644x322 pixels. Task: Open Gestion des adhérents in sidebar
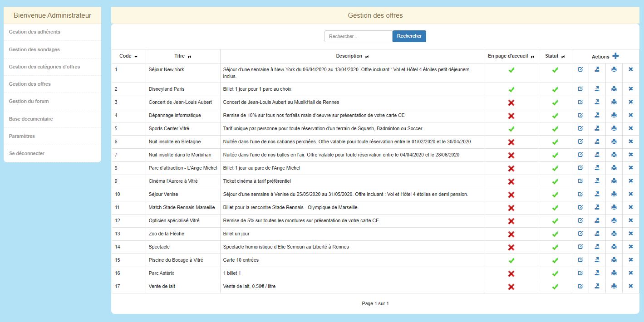(x=34, y=32)
